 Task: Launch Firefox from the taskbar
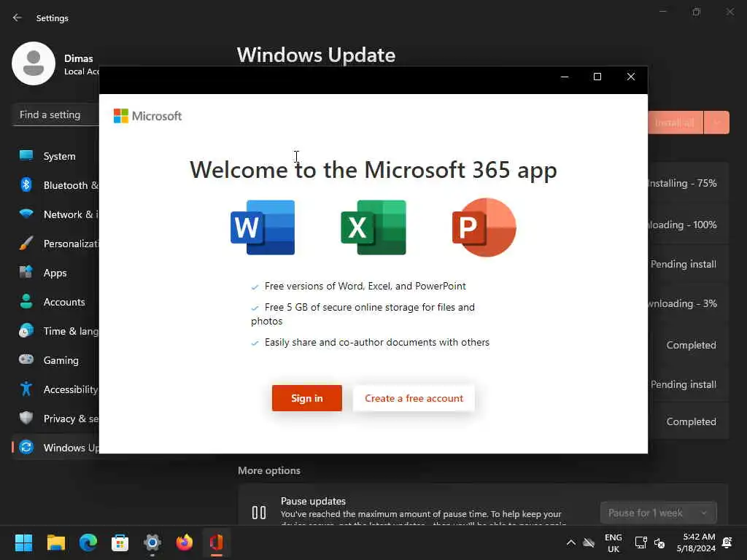click(x=185, y=542)
